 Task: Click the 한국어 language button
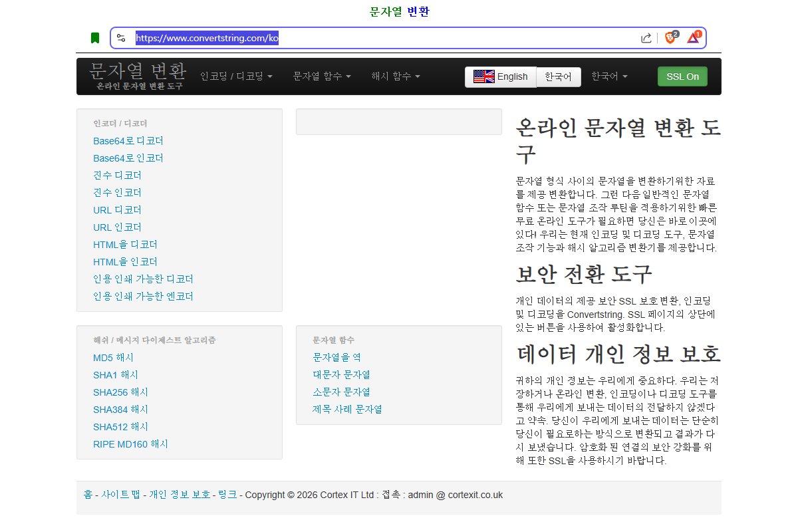558,76
